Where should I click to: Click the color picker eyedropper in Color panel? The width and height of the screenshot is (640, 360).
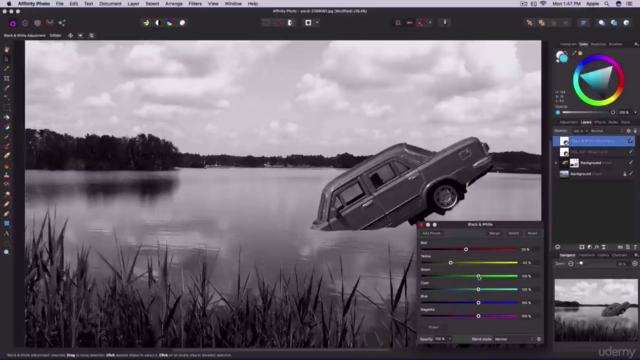(574, 53)
